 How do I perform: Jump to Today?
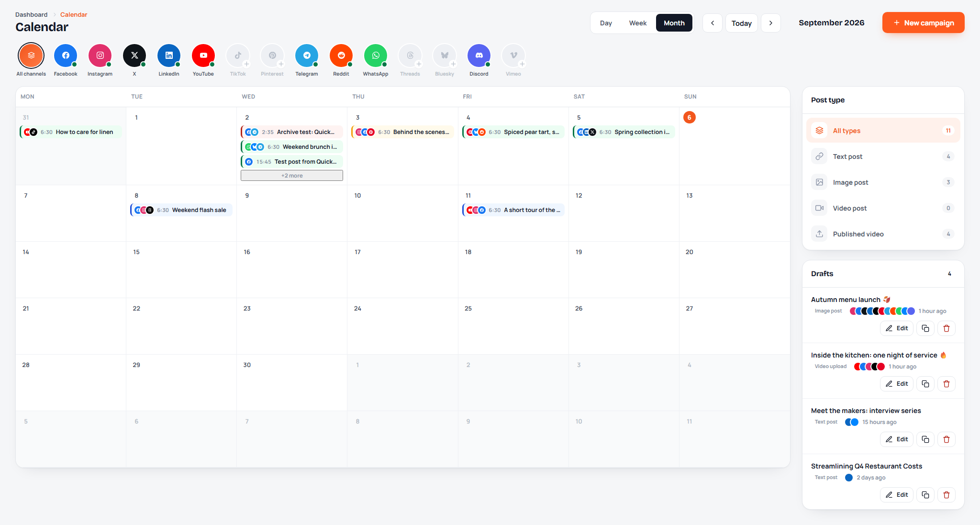click(742, 23)
